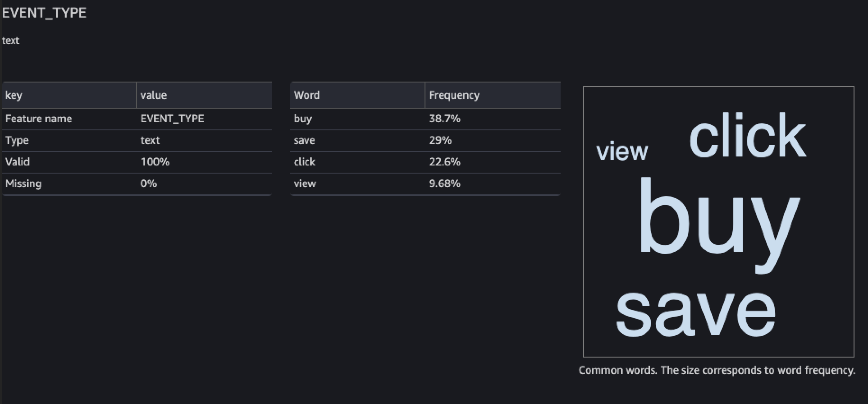This screenshot has height=404, width=868.
Task: Click the 'value' column header
Action: point(154,95)
